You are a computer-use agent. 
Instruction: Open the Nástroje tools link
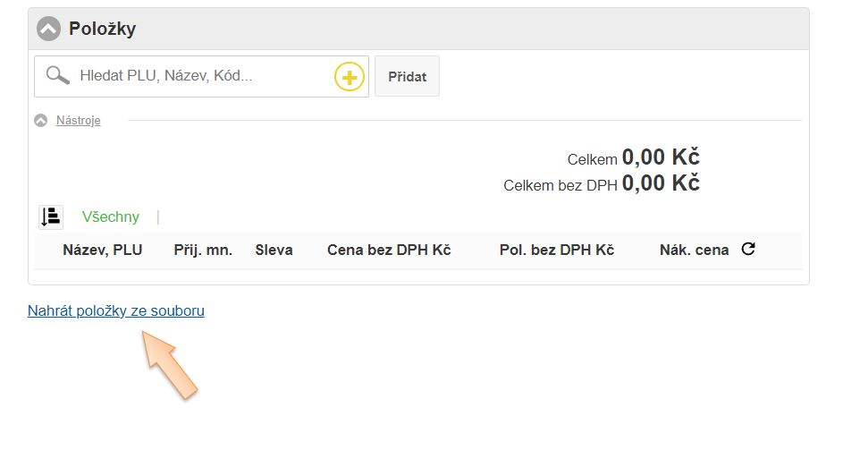click(x=79, y=121)
